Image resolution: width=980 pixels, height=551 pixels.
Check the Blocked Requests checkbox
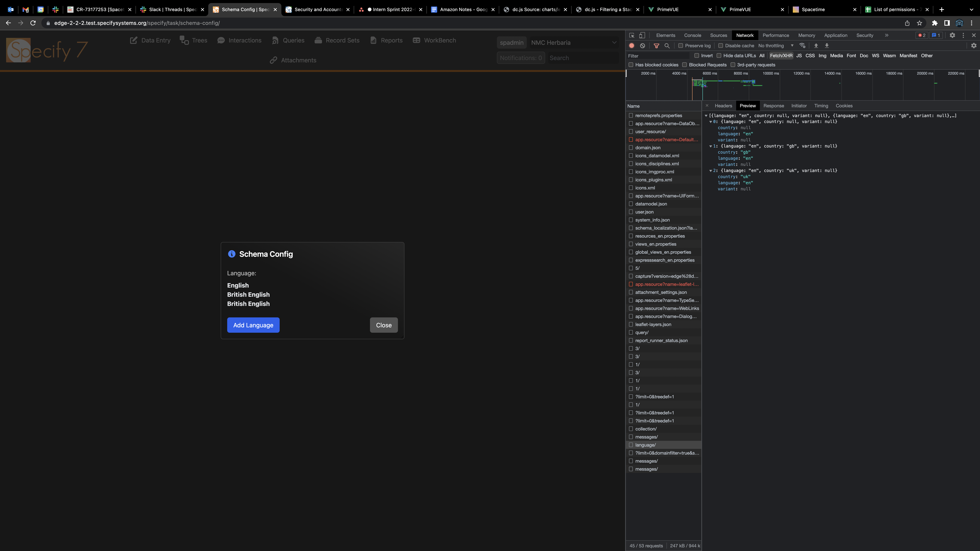685,65
